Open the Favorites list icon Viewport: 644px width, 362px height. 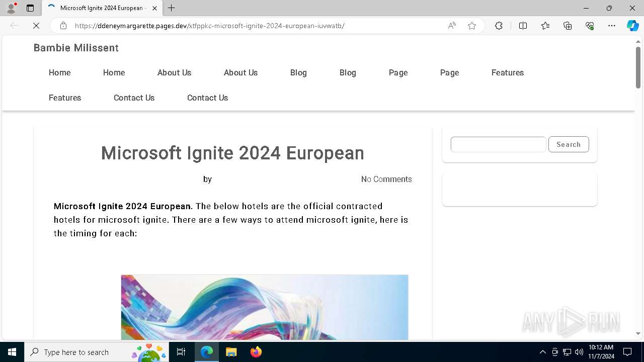click(545, 26)
